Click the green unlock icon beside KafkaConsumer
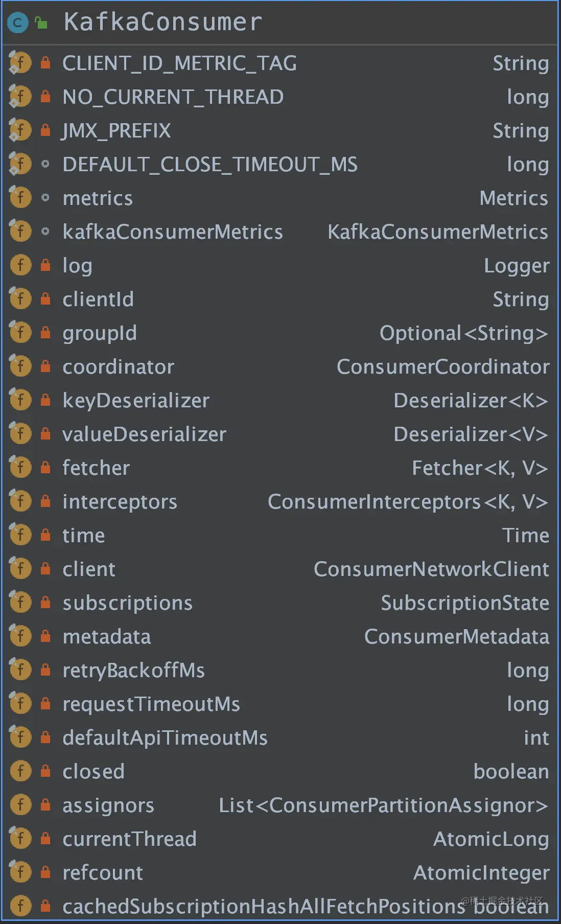561x924 pixels. point(41,22)
